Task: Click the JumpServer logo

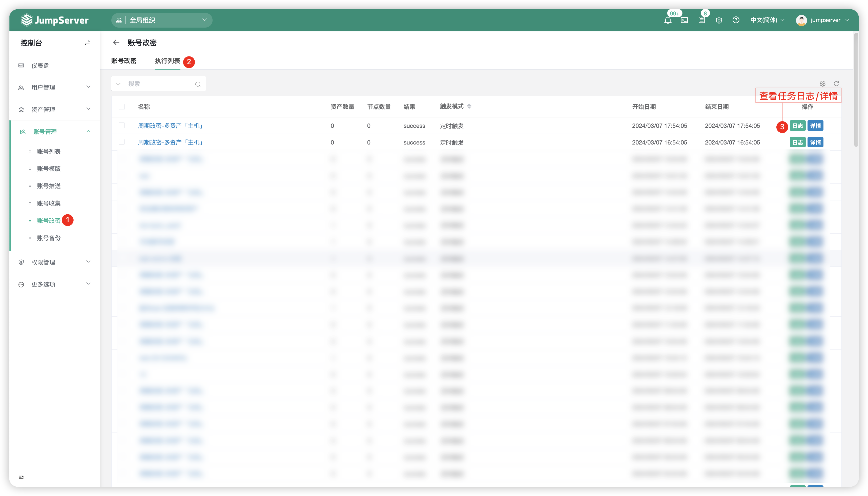Action: pos(54,20)
